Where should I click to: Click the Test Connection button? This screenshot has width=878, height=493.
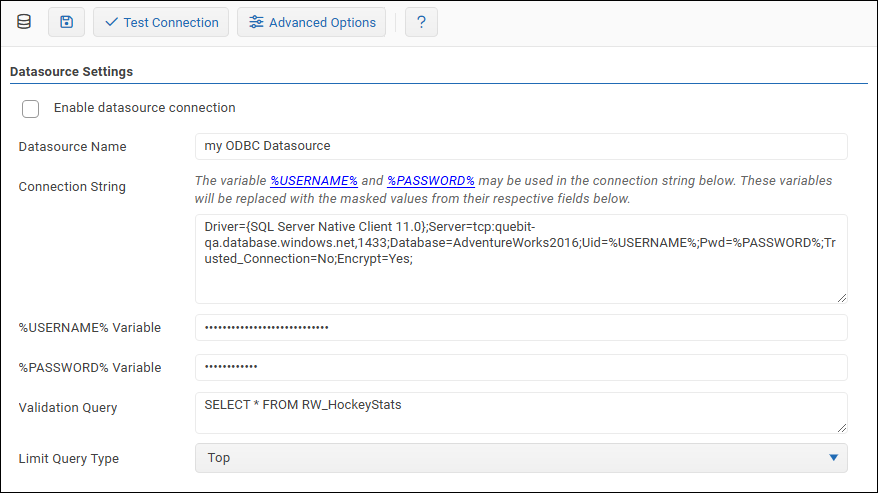[x=161, y=22]
